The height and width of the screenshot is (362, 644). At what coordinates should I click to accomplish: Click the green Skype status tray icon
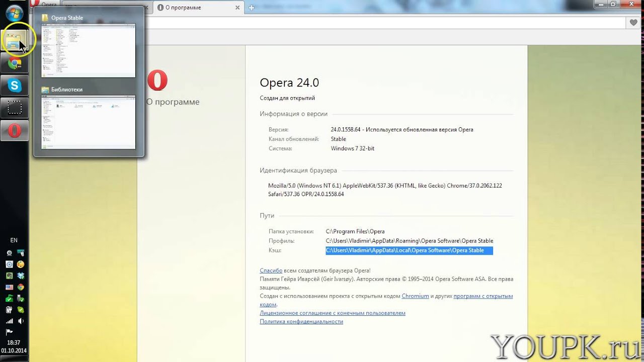(x=21, y=310)
